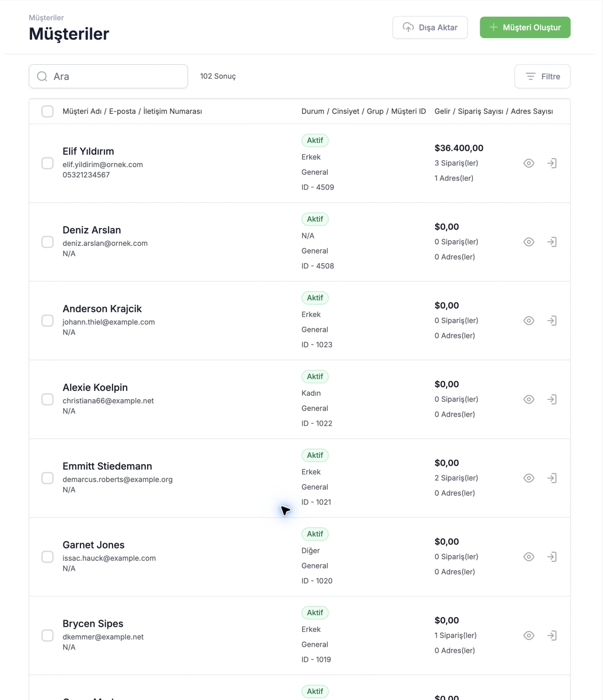
Task: Tick Anderson Krajcik's checkbox
Action: (x=47, y=321)
